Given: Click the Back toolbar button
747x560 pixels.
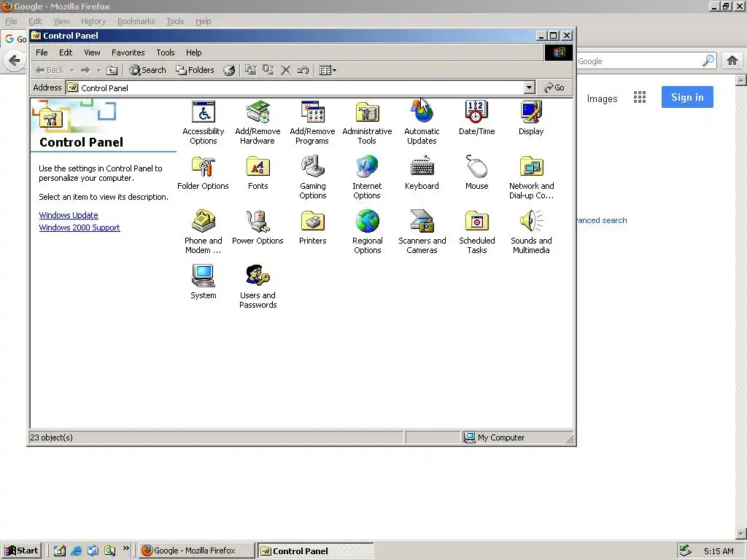Looking at the screenshot, I should click(x=50, y=70).
